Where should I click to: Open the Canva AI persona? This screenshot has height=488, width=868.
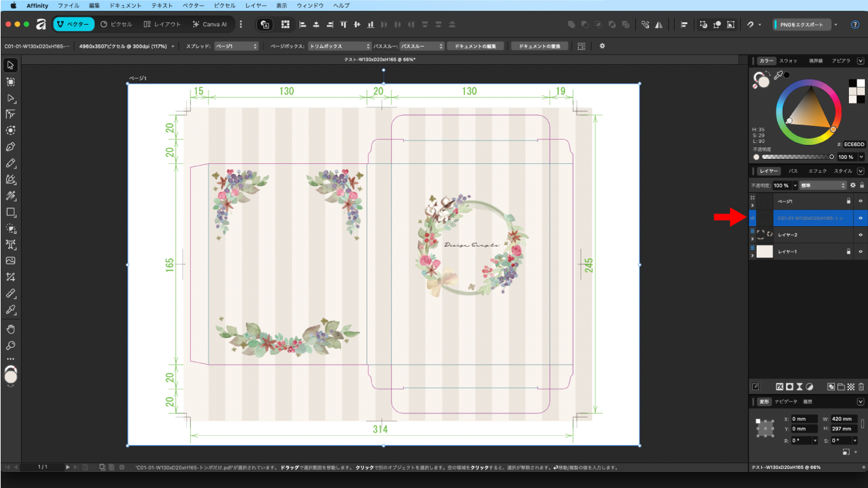[x=210, y=24]
